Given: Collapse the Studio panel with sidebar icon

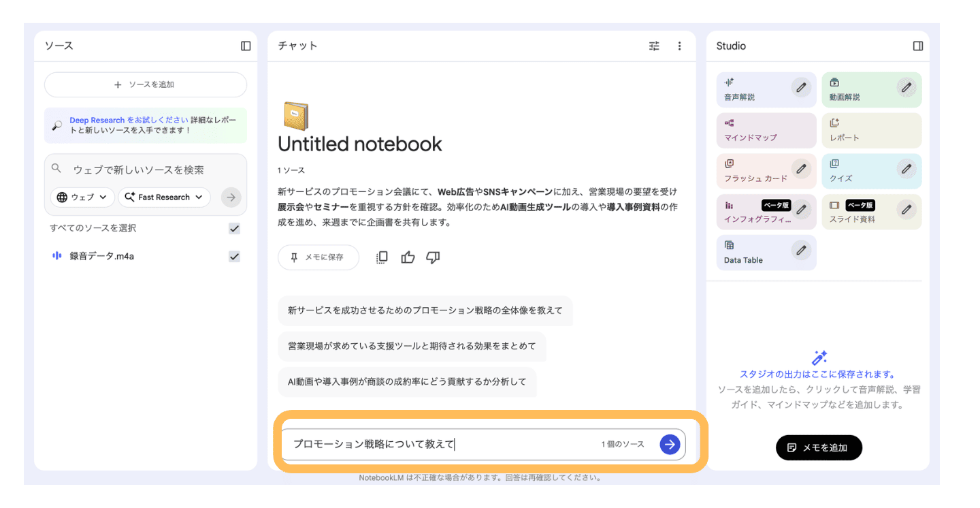Looking at the screenshot, I should (917, 46).
